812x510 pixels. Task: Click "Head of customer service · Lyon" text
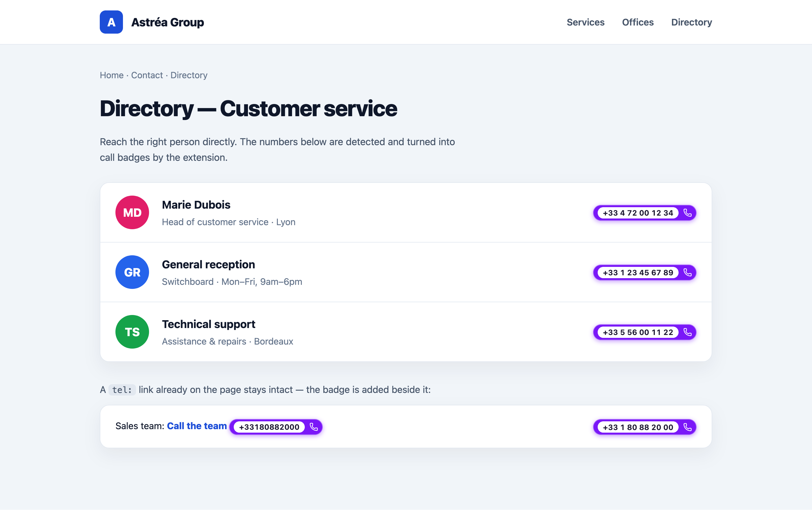click(229, 222)
